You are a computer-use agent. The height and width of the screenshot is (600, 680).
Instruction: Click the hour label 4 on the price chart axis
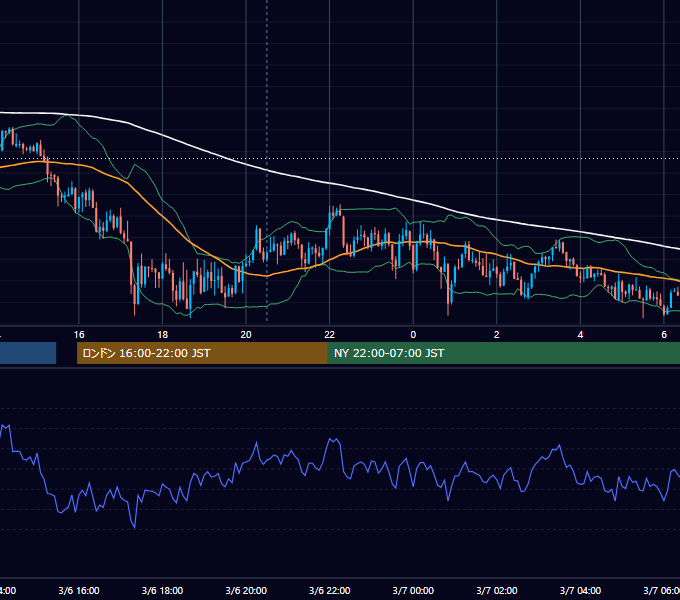tap(580, 335)
